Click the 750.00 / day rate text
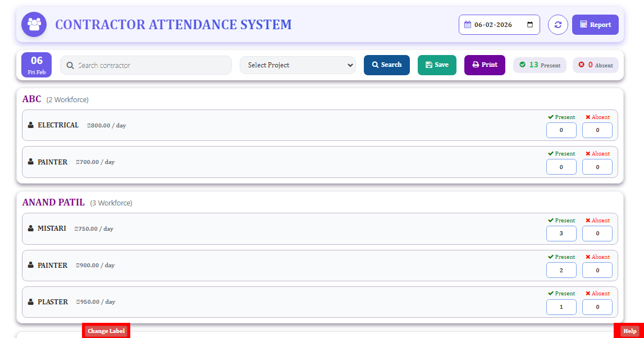The height and width of the screenshot is (338, 644). pos(94,229)
